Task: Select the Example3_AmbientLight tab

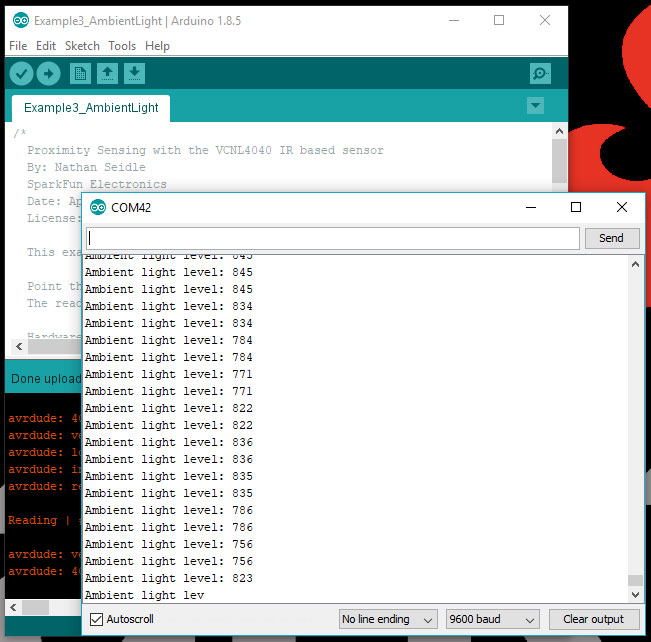Action: click(91, 108)
